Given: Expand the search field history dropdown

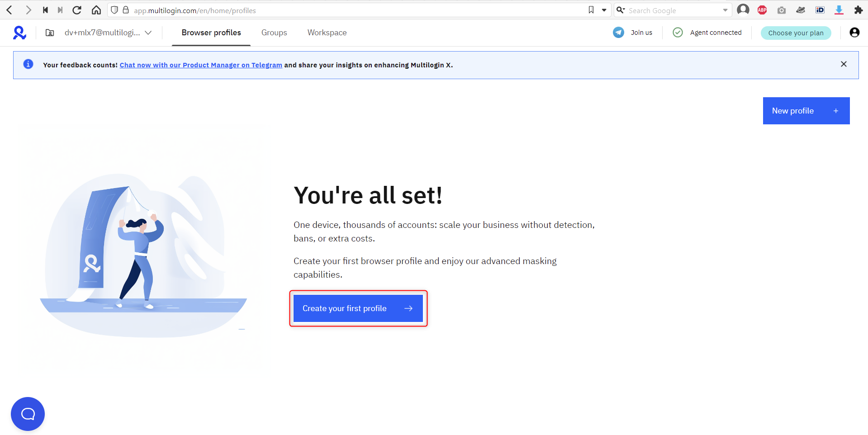Looking at the screenshot, I should pyautogui.click(x=725, y=10).
